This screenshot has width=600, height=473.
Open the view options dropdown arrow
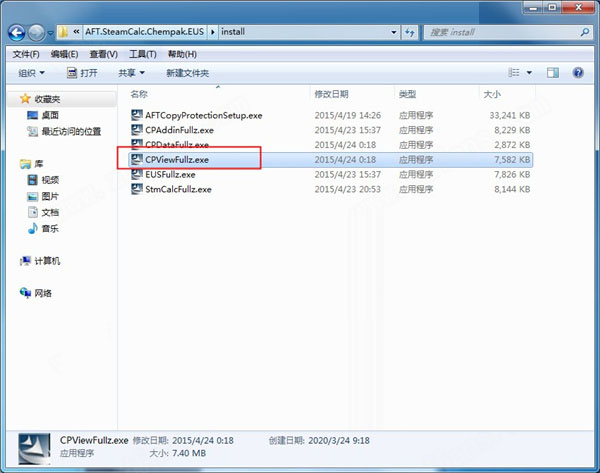click(529, 73)
